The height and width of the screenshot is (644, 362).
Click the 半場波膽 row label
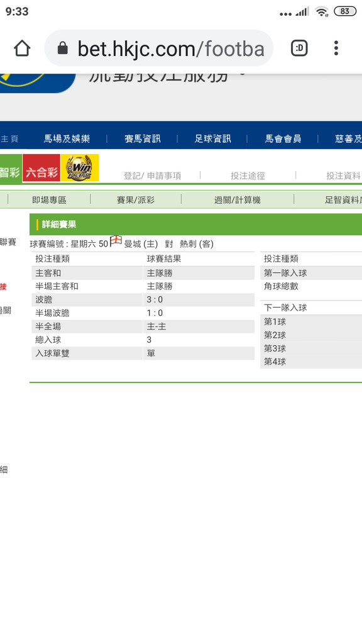(52, 313)
